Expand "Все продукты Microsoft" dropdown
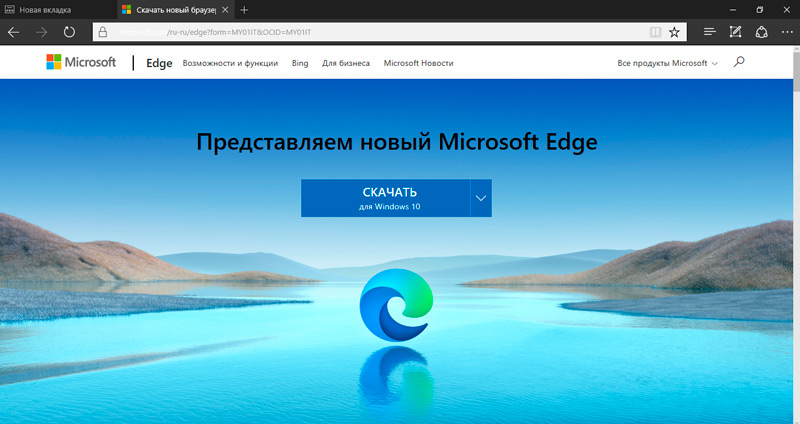Image resolution: width=800 pixels, height=424 pixels. [x=667, y=63]
